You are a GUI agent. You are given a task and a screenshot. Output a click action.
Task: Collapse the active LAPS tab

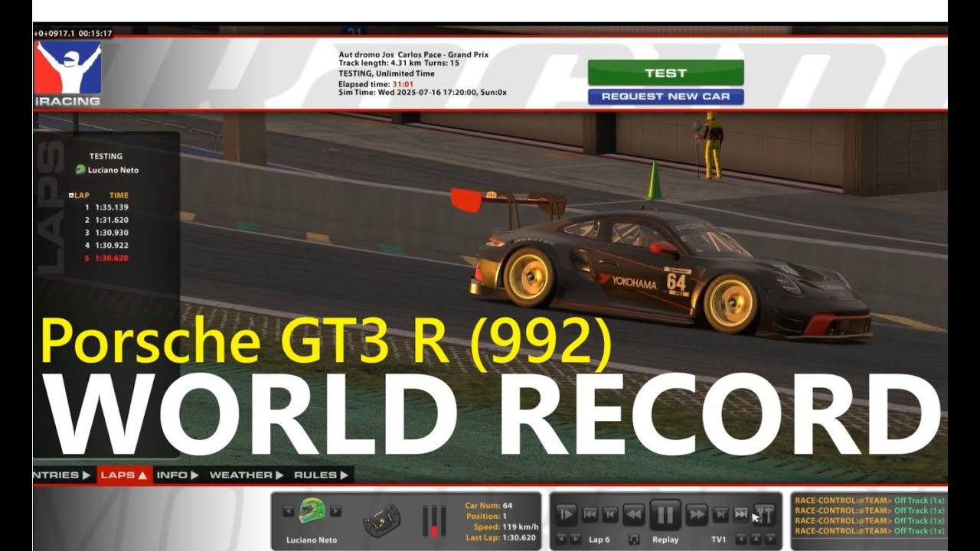pos(124,474)
